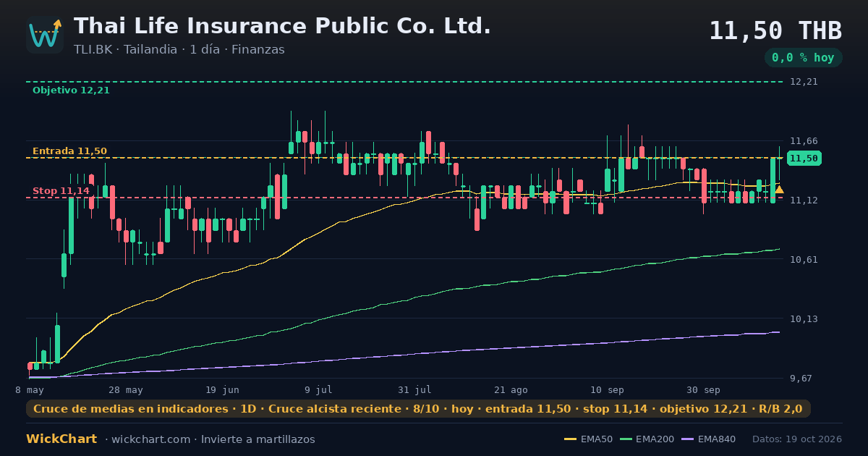Click the orange triangle signal marker on chart
The image size is (868, 456).
click(779, 190)
